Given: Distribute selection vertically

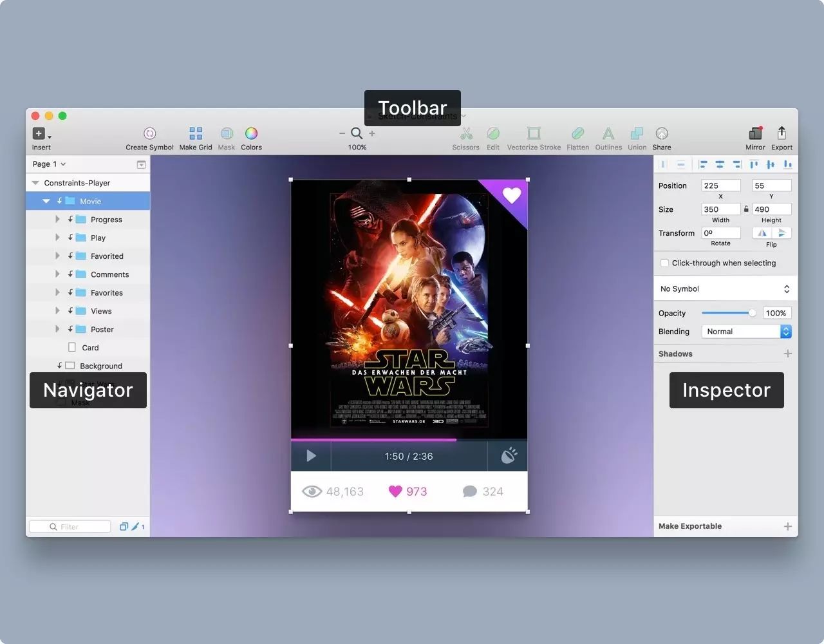Looking at the screenshot, I should [681, 165].
